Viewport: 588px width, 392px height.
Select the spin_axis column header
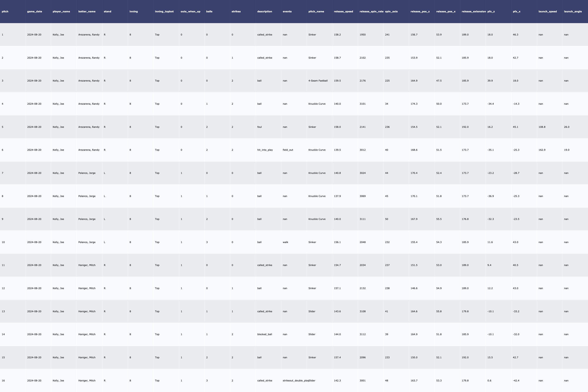point(391,12)
